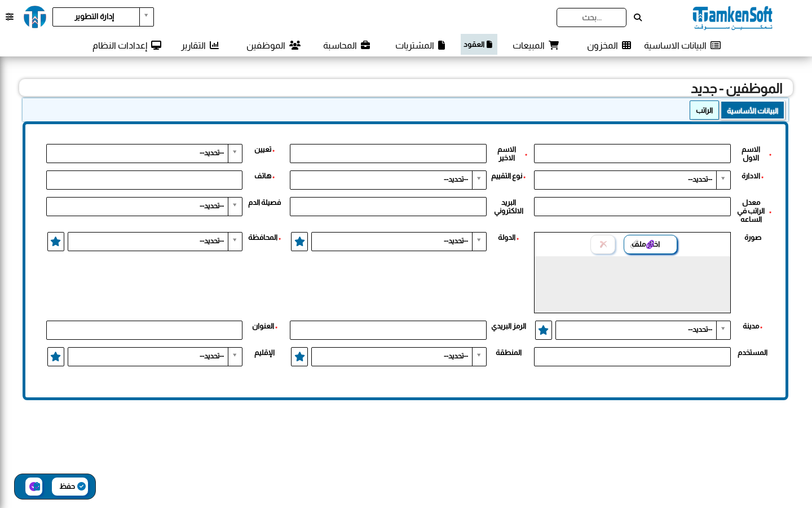
Task: Remove the chosen photo with X button
Action: click(x=603, y=244)
